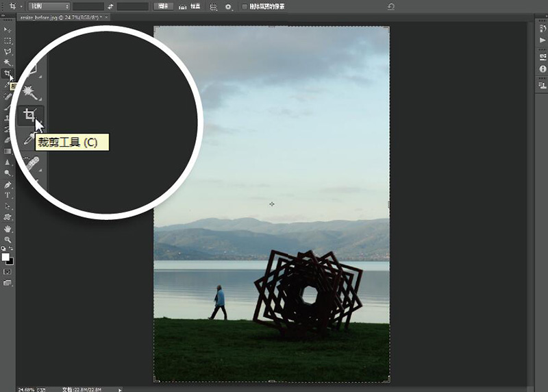Click the Clear button in options bar
The height and width of the screenshot is (392, 548).
point(163,6)
